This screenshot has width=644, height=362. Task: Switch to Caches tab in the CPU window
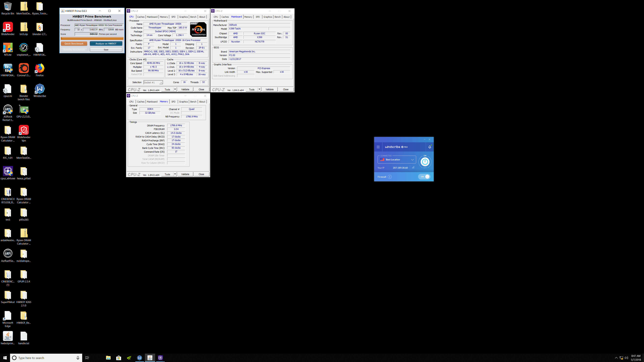pyautogui.click(x=141, y=17)
